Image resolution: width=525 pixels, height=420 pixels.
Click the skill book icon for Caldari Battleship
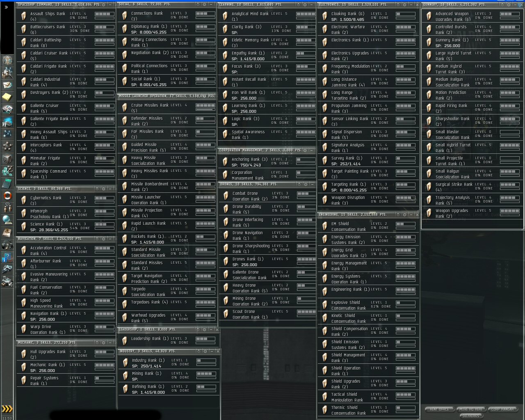[x=24, y=42]
